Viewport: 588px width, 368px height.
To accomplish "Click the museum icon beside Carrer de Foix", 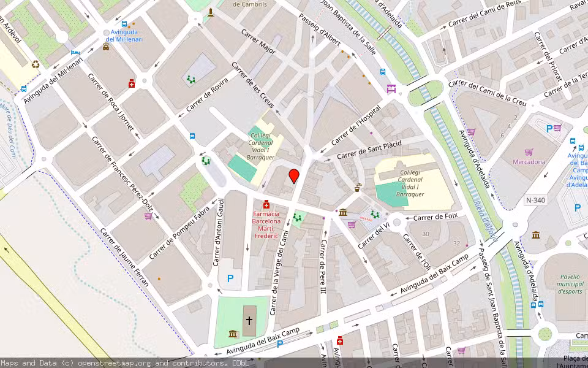I will click(x=343, y=212).
